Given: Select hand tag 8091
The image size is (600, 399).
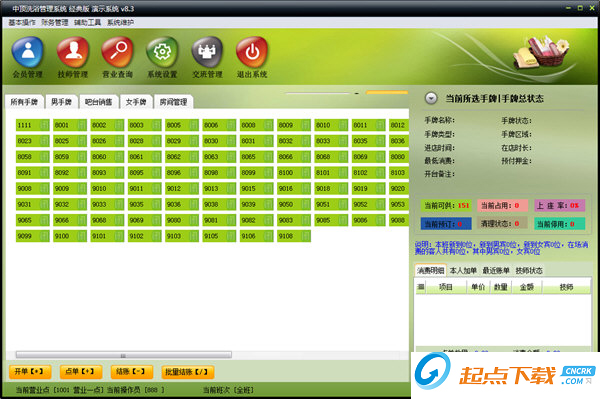Looking at the screenshot, I should pos(33,173).
